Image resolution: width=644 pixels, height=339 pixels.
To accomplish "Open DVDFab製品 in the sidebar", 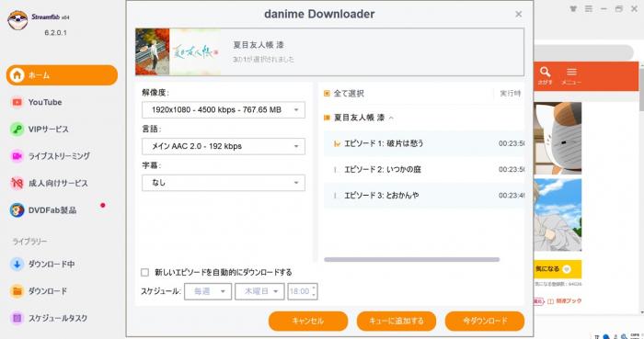I will pos(52,210).
